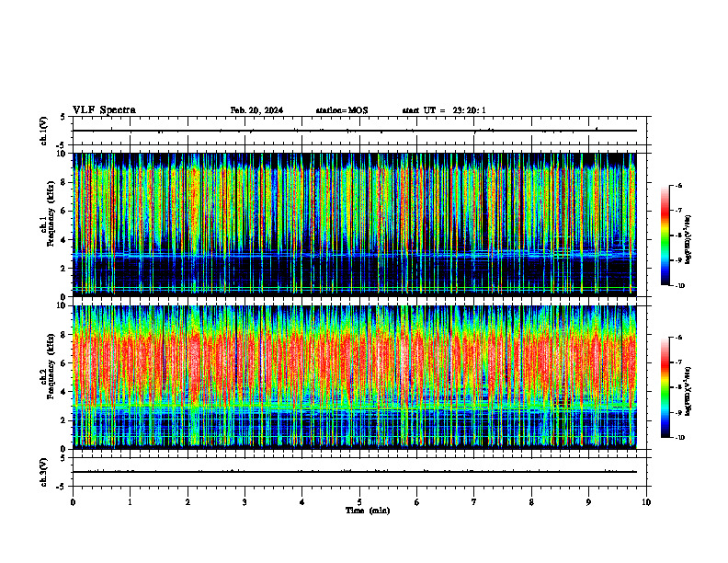Click time axis tick label "5"
The image size is (728, 563).
pyautogui.click(x=359, y=502)
